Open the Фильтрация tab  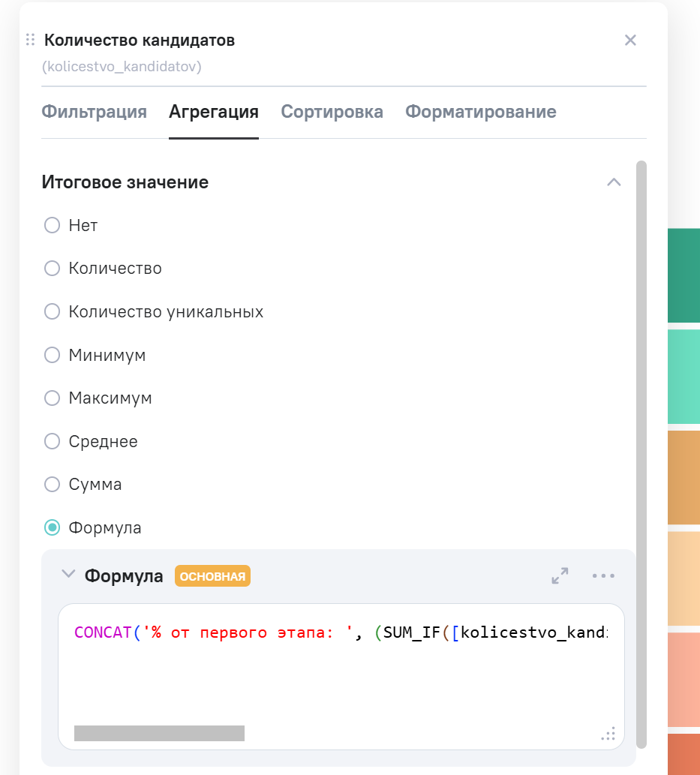[94, 112]
